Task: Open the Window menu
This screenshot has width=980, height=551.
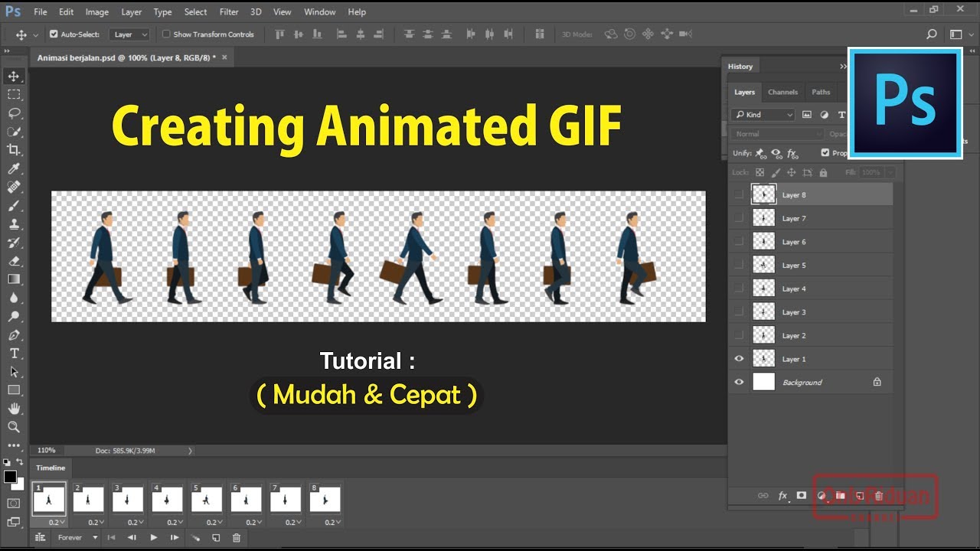Action: 320,12
